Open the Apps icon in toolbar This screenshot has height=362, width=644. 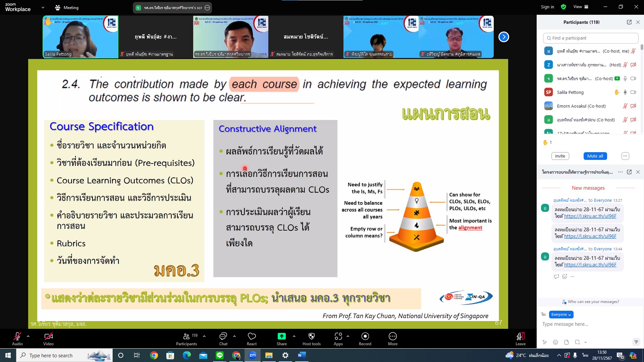tap(338, 336)
